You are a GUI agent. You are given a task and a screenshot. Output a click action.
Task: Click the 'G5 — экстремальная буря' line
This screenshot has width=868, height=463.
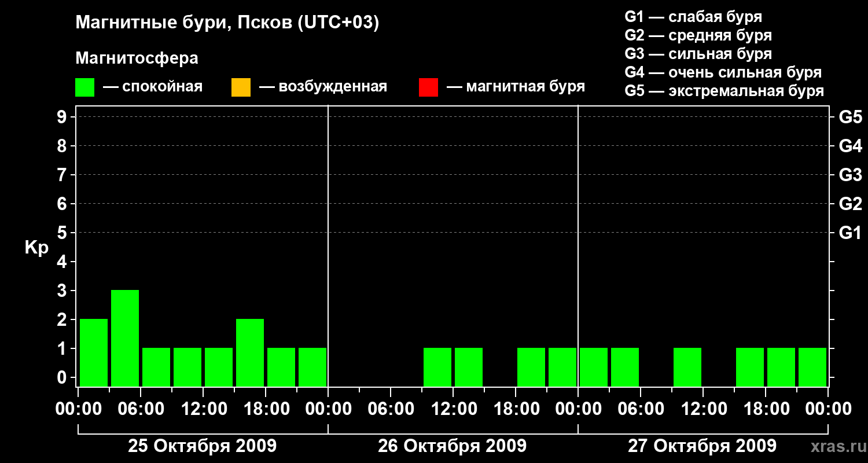724,91
